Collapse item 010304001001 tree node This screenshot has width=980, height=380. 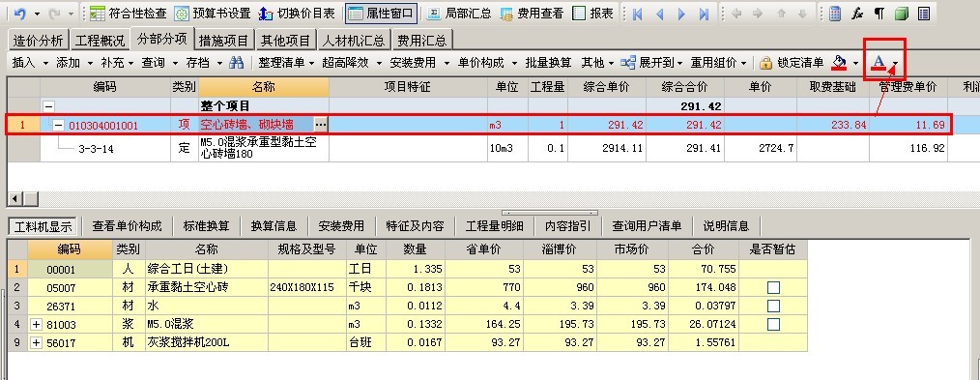(58, 126)
